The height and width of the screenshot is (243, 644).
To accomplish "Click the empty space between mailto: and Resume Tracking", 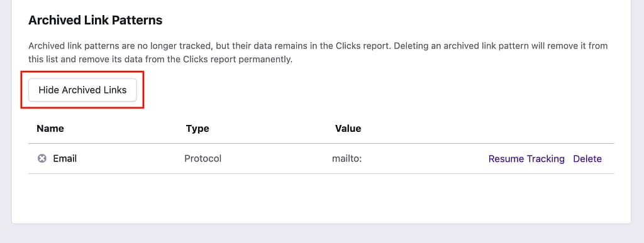I will tap(425, 159).
